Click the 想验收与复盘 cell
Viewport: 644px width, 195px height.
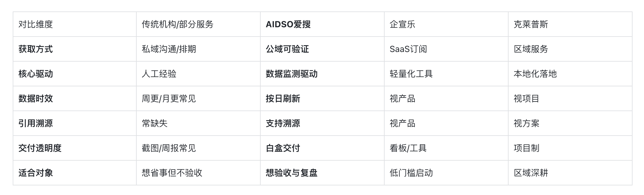322,173
